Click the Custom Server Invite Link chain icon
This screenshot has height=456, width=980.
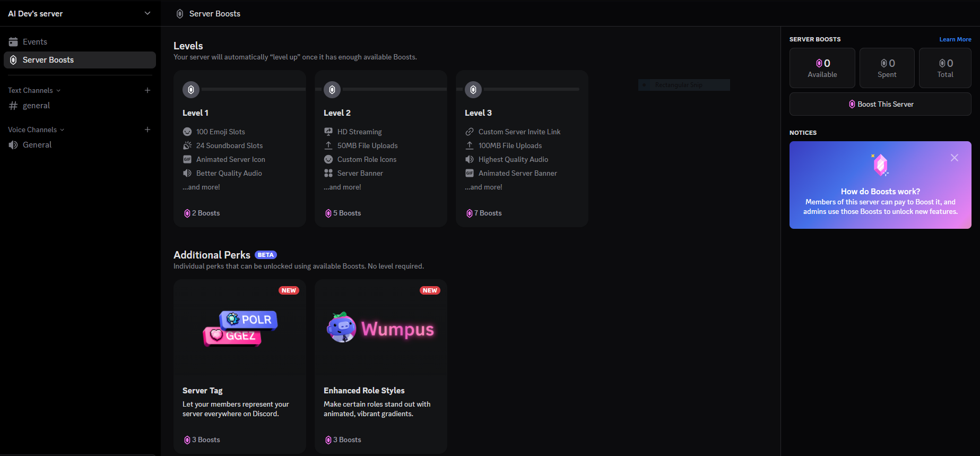[470, 132]
